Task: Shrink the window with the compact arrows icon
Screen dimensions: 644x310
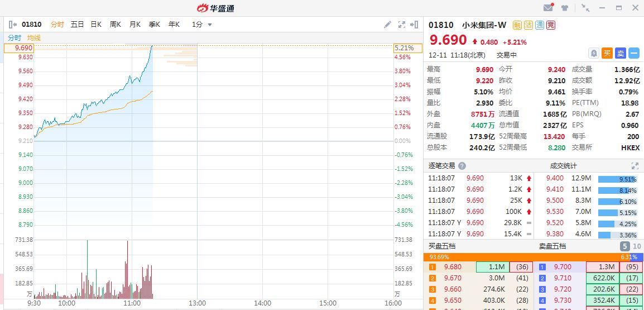Action: 585,8
